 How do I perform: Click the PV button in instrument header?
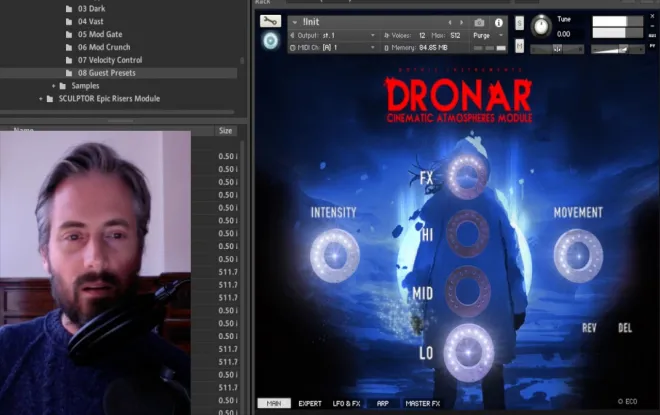652,45
